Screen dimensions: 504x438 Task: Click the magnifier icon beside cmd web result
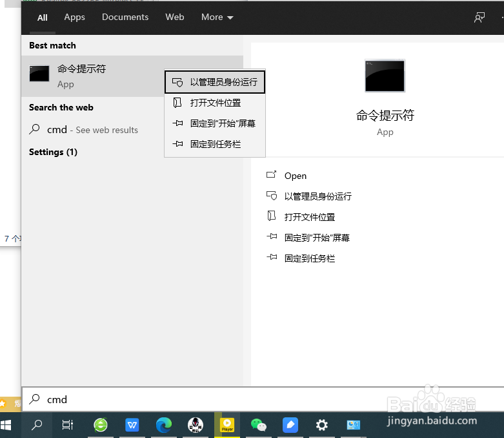point(34,129)
